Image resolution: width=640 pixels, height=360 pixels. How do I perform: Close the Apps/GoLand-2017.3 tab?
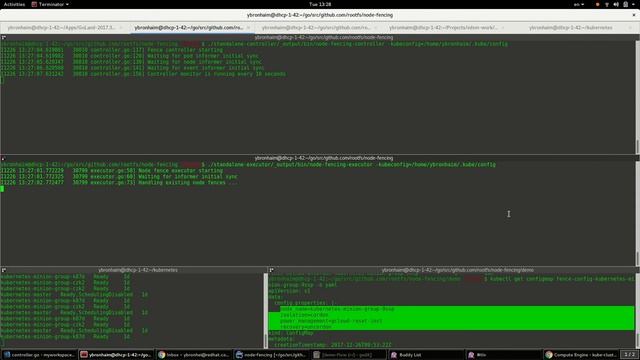[x=121, y=28]
